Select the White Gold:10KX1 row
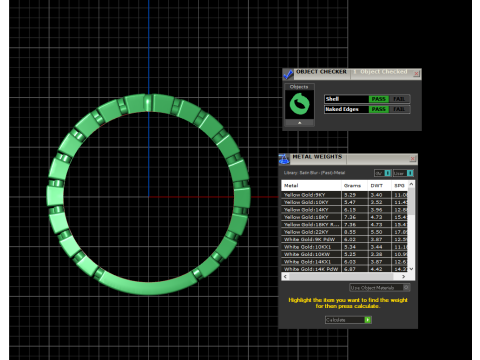 tap(344, 247)
